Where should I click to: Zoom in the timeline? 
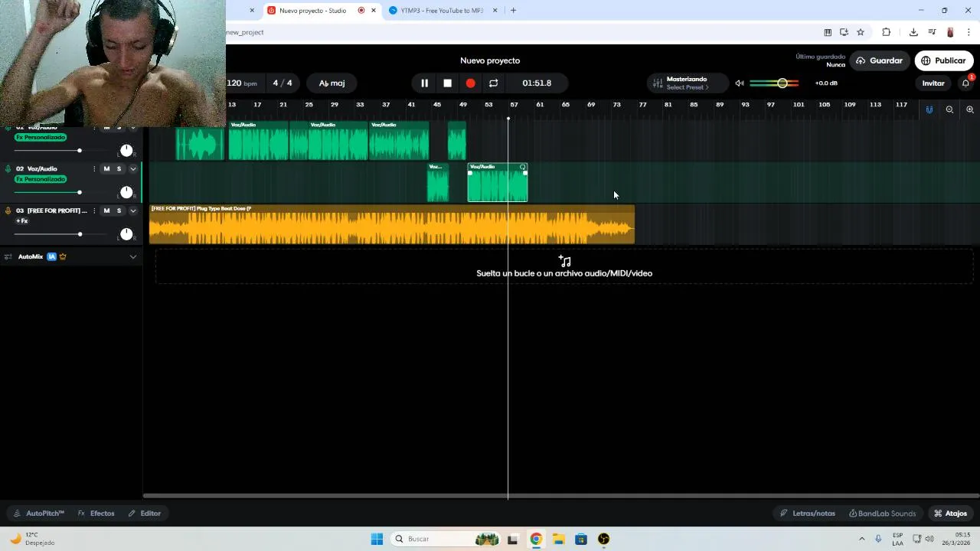[x=969, y=109]
